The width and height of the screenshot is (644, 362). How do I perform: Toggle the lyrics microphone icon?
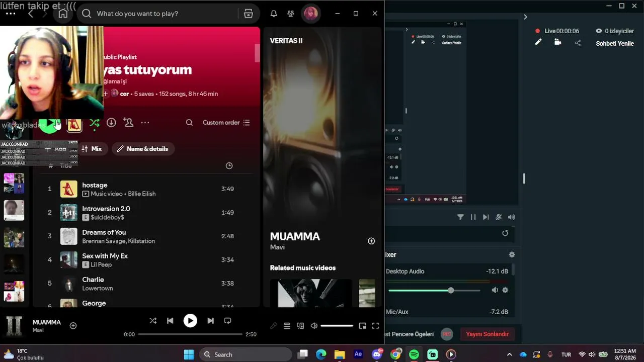(273, 326)
